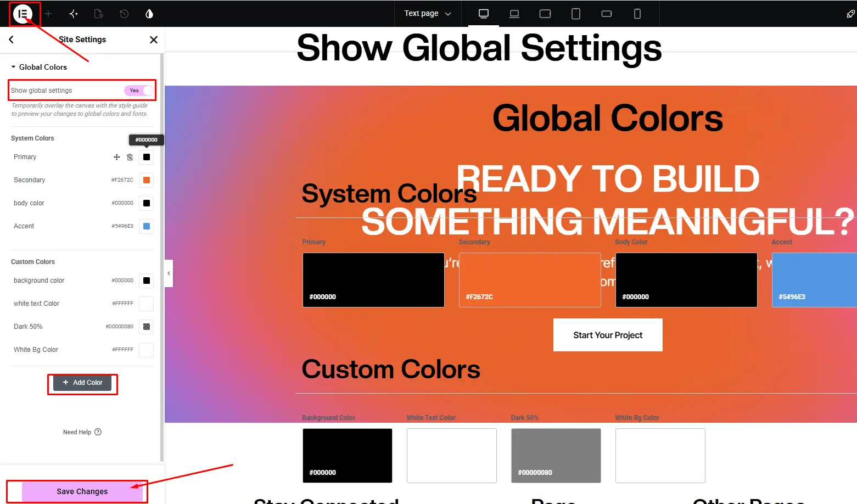The width and height of the screenshot is (857, 504).
Task: Switch to laptop device view
Action: click(x=514, y=14)
